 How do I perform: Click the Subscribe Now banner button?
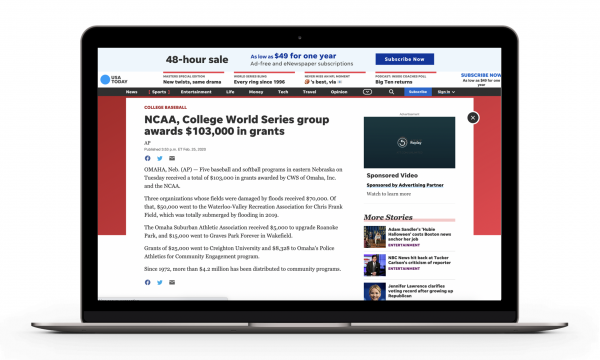pyautogui.click(x=404, y=59)
